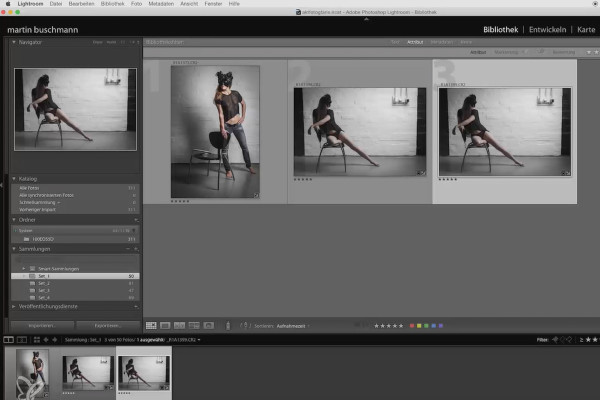Toggle second flag filter in filmstrip Filter
Image resolution: width=600 pixels, height=400 pixels.
tap(562, 340)
